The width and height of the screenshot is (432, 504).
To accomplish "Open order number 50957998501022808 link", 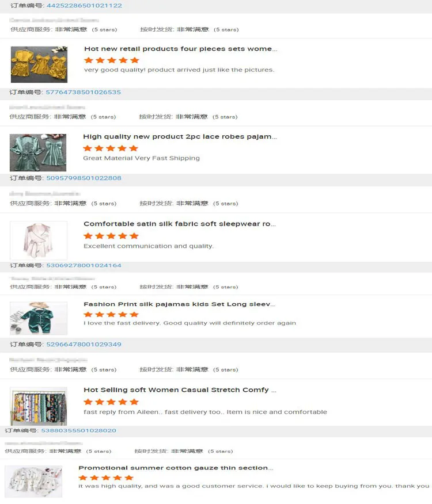I will [x=84, y=178].
